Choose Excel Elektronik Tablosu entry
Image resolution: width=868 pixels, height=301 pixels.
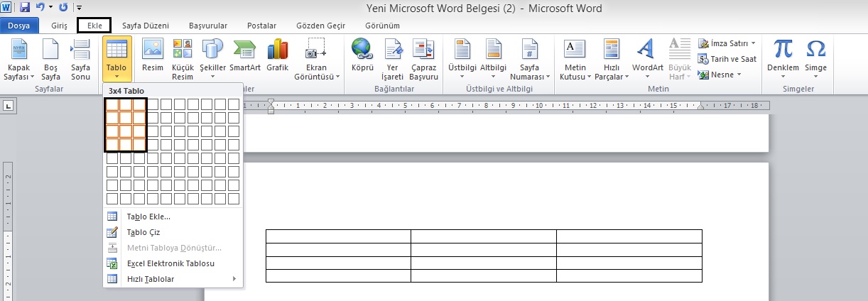(173, 263)
